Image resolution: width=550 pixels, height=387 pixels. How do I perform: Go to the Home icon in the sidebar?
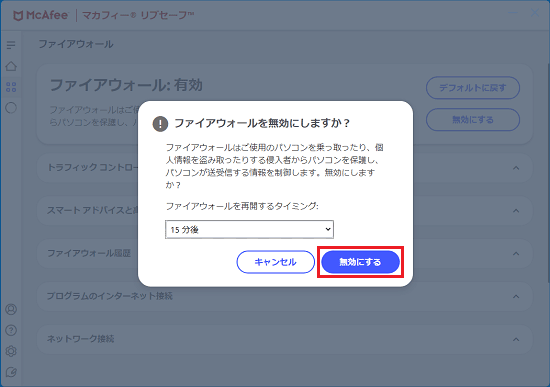(x=11, y=66)
